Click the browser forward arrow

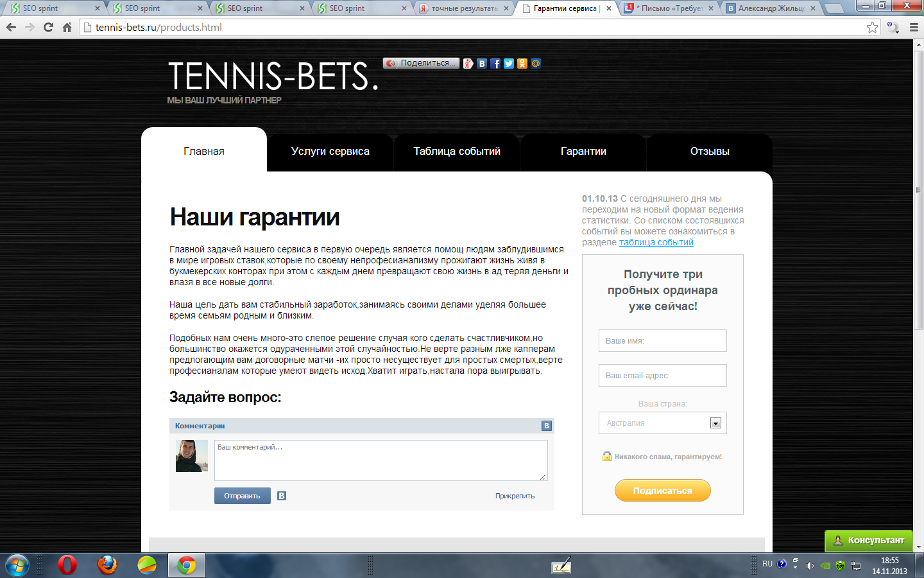tap(30, 28)
